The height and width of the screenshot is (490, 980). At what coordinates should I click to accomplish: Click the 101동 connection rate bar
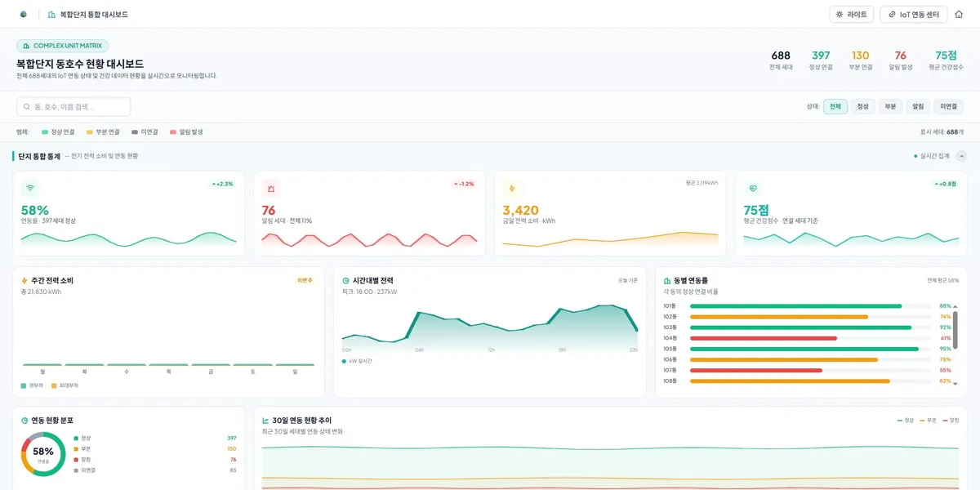(810, 306)
